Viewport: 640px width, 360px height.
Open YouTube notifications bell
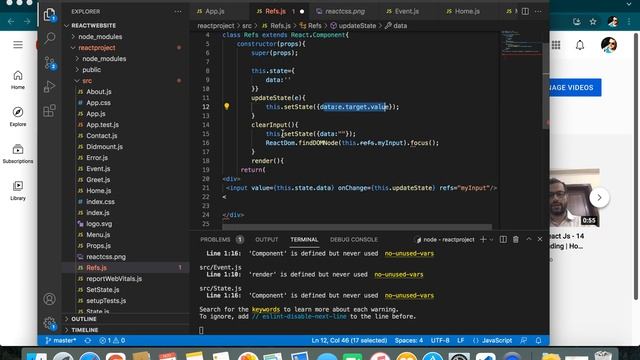[x=580, y=44]
